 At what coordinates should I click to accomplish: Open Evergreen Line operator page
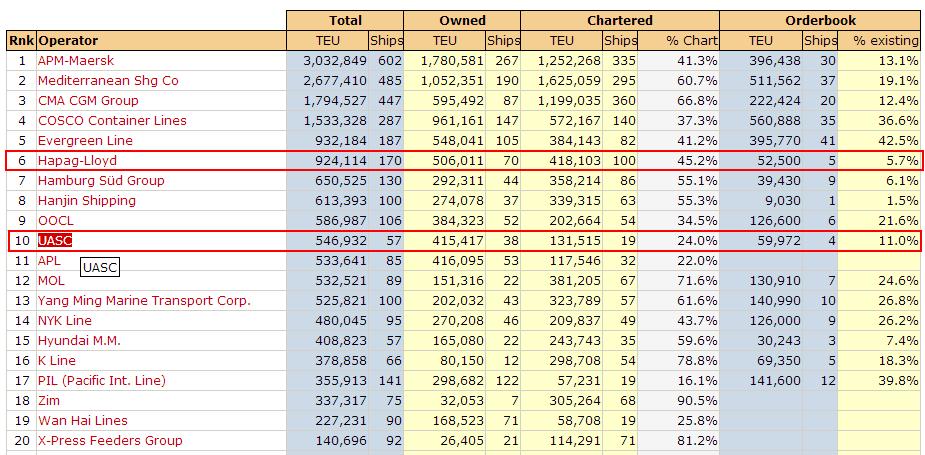point(85,140)
